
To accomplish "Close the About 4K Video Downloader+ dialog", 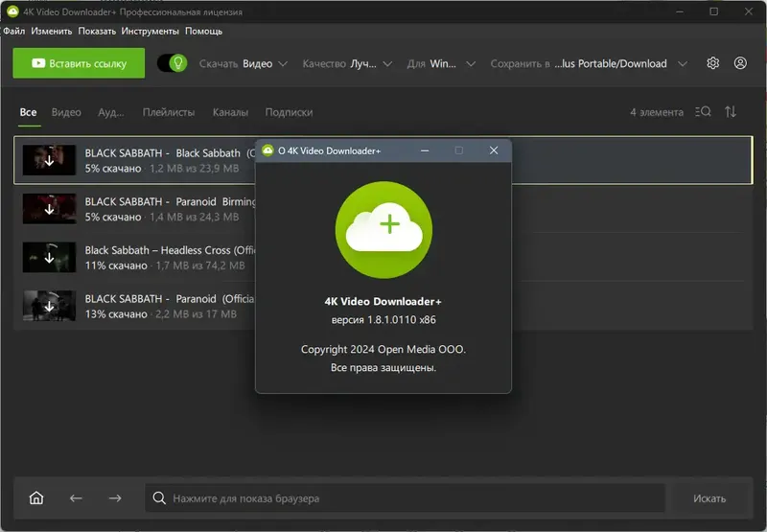I will click(x=494, y=150).
